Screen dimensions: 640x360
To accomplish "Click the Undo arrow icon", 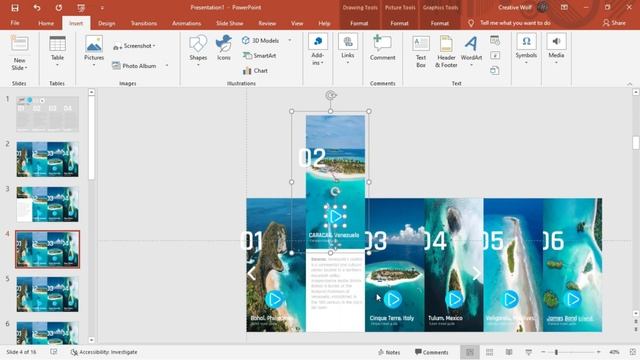I will click(x=37, y=8).
